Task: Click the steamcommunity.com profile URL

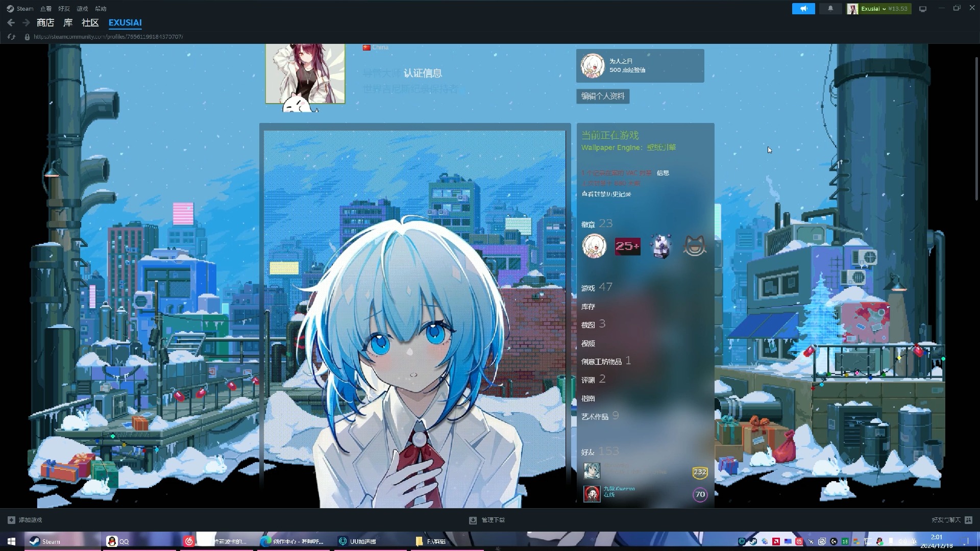Action: pos(108,37)
